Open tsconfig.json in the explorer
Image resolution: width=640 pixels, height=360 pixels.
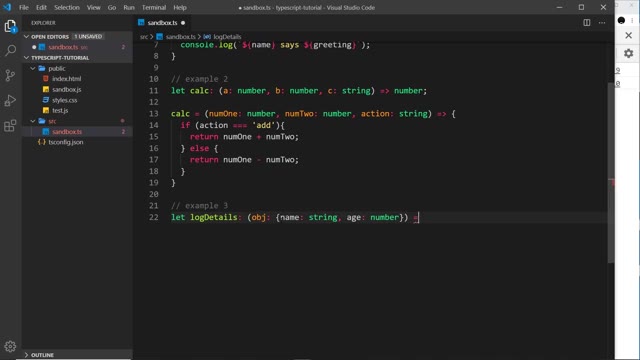tap(66, 142)
